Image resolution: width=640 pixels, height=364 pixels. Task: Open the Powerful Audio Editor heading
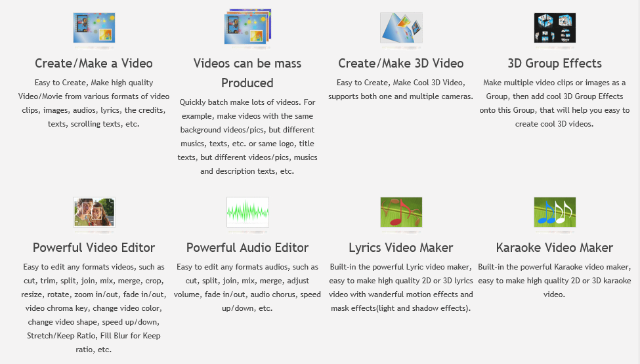tap(247, 248)
